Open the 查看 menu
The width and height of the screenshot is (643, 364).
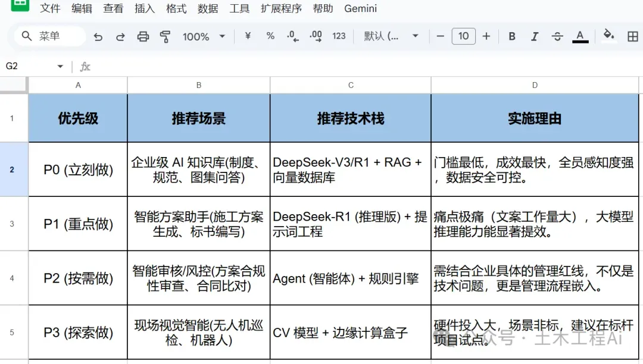pyautogui.click(x=113, y=8)
